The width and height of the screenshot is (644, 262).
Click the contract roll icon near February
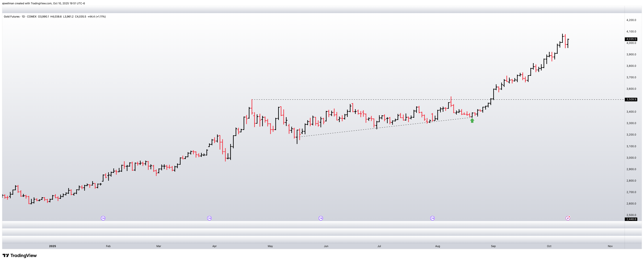click(x=103, y=218)
